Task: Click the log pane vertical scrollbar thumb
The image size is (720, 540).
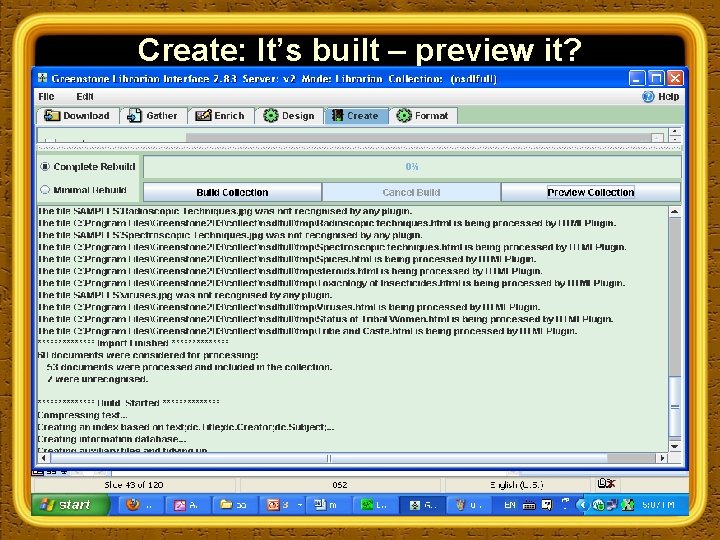Action: (675, 406)
